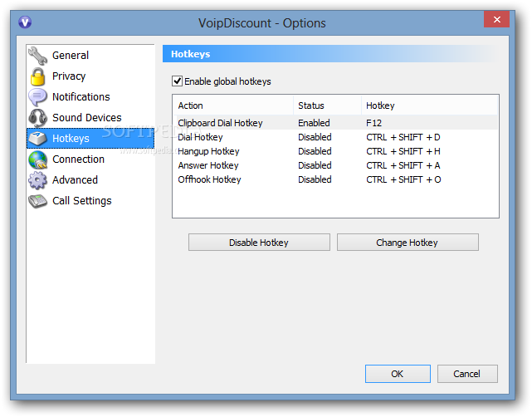Click the Enabled status cell
This screenshot has width=532, height=417.
tap(314, 123)
